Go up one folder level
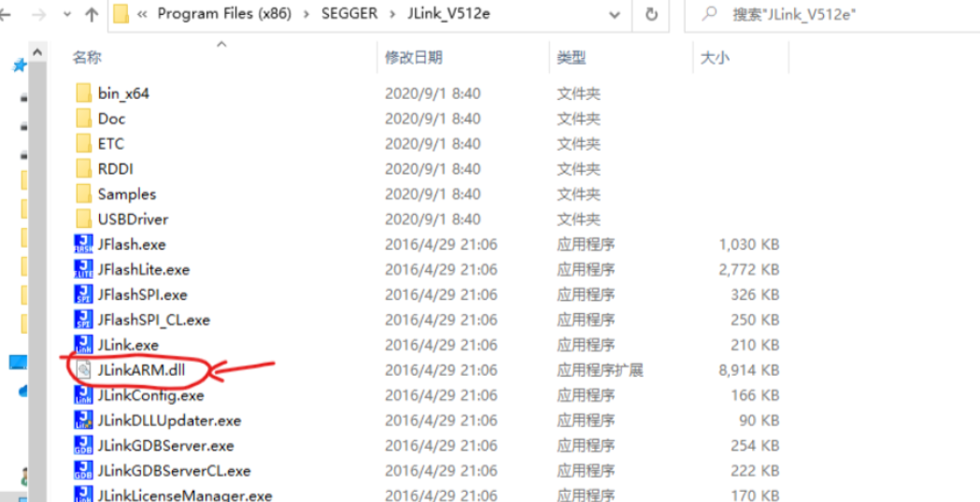 pos(92,14)
